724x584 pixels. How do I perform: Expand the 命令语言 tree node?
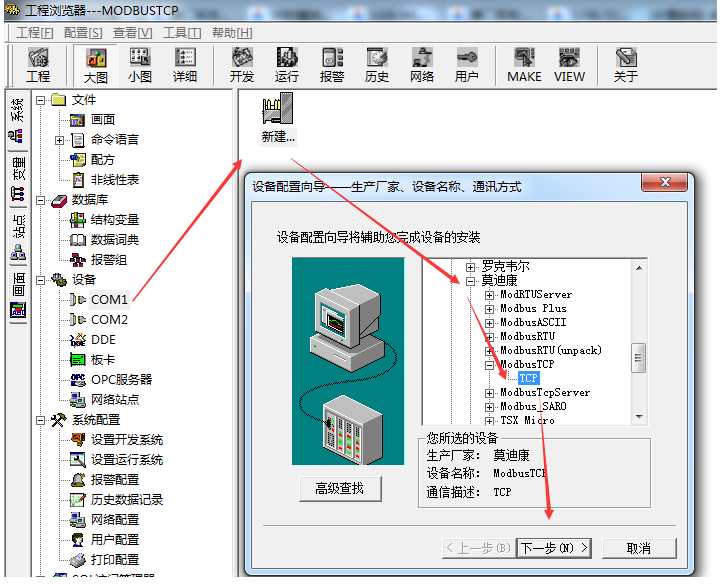click(x=60, y=140)
